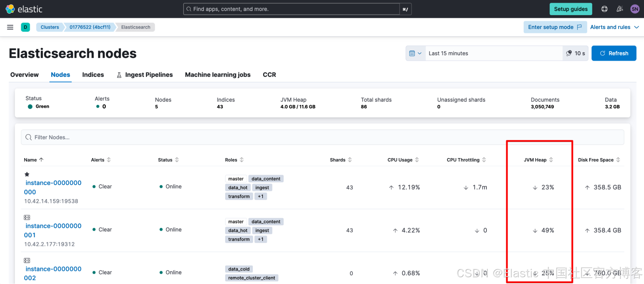Click the Setup guides button
Image resolution: width=644 pixels, height=284 pixels.
click(x=571, y=9)
